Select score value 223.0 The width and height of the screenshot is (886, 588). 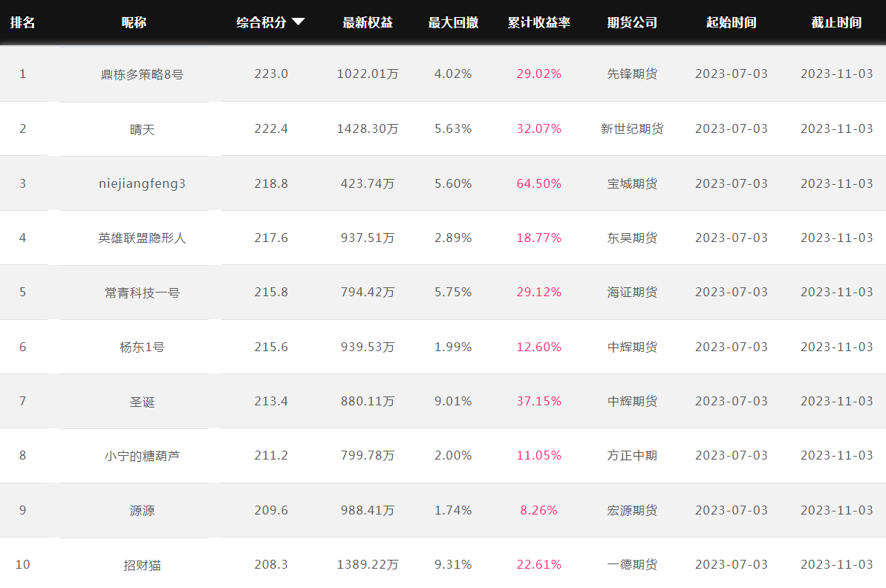click(271, 74)
